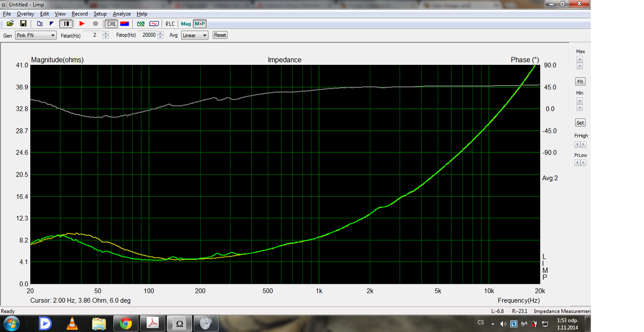644x332 pixels.
Task: Open the File menu
Action: pyautogui.click(x=7, y=14)
